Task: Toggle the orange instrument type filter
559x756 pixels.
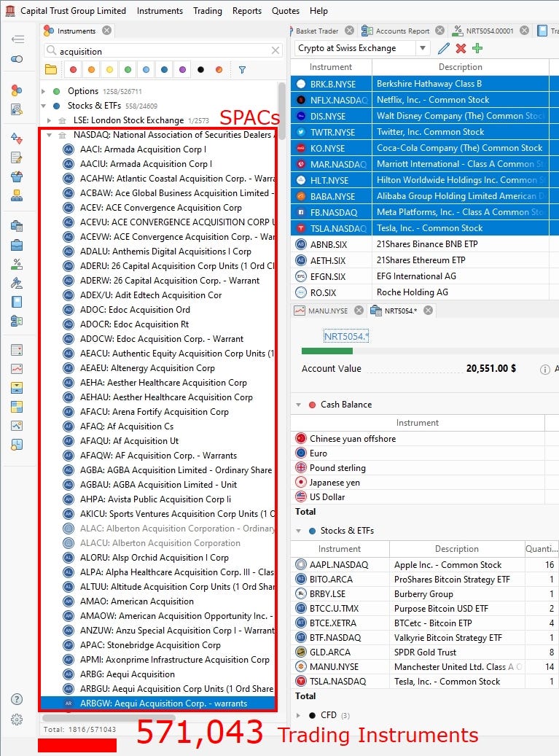Action: pyautogui.click(x=92, y=70)
